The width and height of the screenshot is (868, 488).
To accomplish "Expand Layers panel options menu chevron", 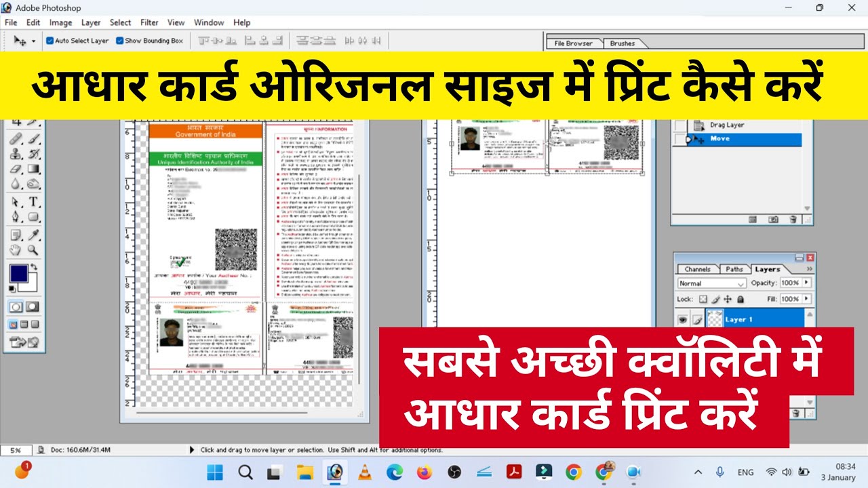I will tap(810, 268).
